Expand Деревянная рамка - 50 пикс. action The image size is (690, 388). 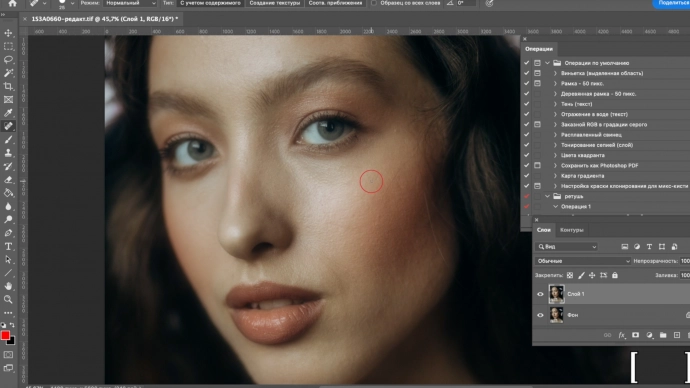click(555, 94)
